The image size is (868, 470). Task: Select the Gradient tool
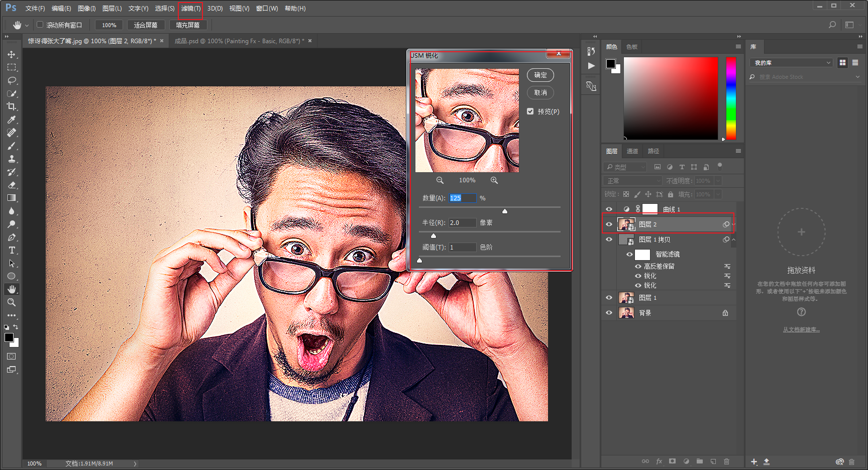coord(12,198)
